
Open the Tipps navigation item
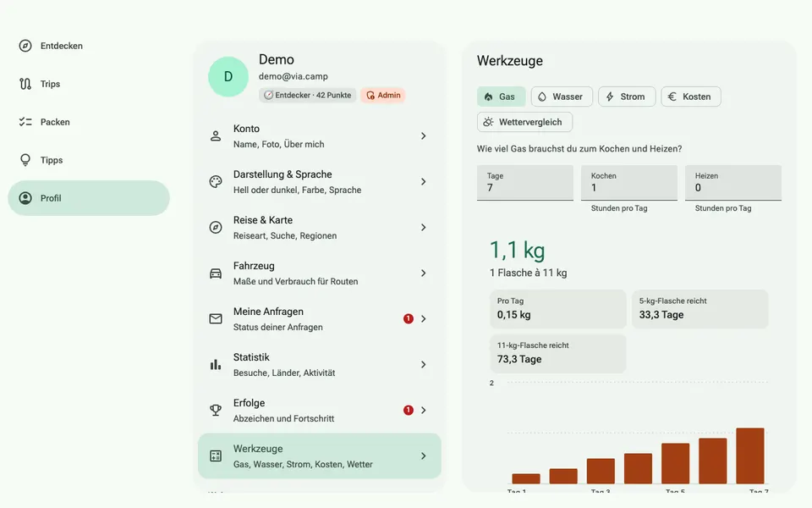(x=89, y=160)
